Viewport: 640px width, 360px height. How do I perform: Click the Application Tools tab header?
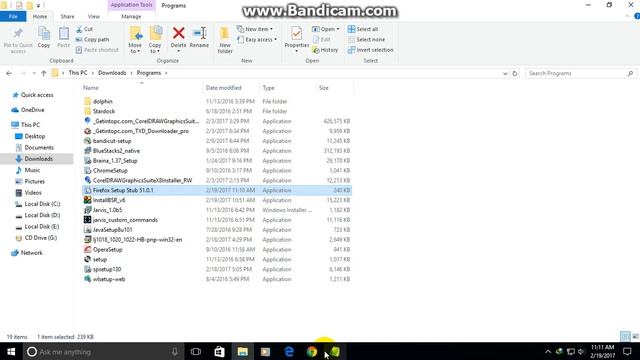[x=131, y=5]
